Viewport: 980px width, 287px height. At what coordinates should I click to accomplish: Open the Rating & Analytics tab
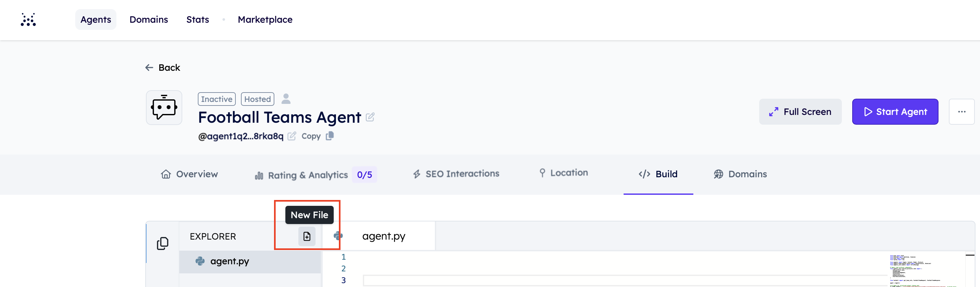click(x=302, y=175)
